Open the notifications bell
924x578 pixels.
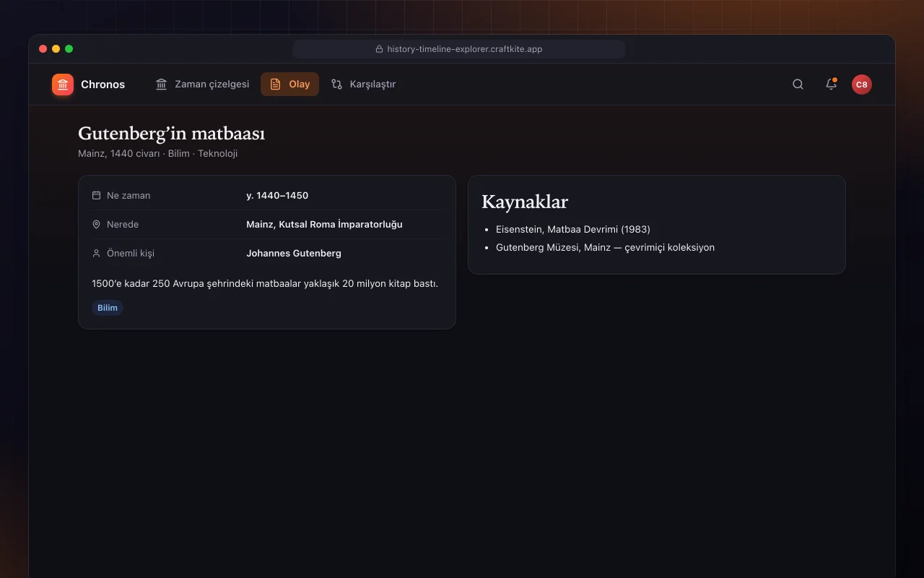point(832,85)
